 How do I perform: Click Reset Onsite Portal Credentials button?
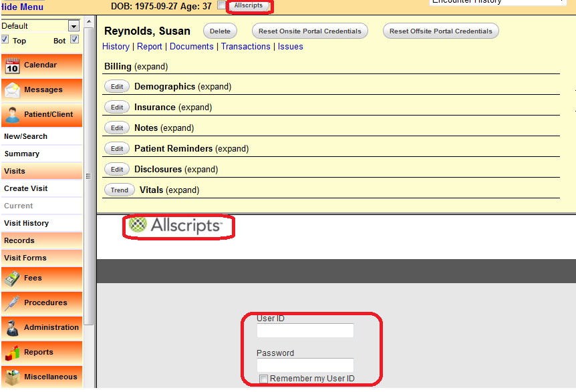(x=311, y=31)
